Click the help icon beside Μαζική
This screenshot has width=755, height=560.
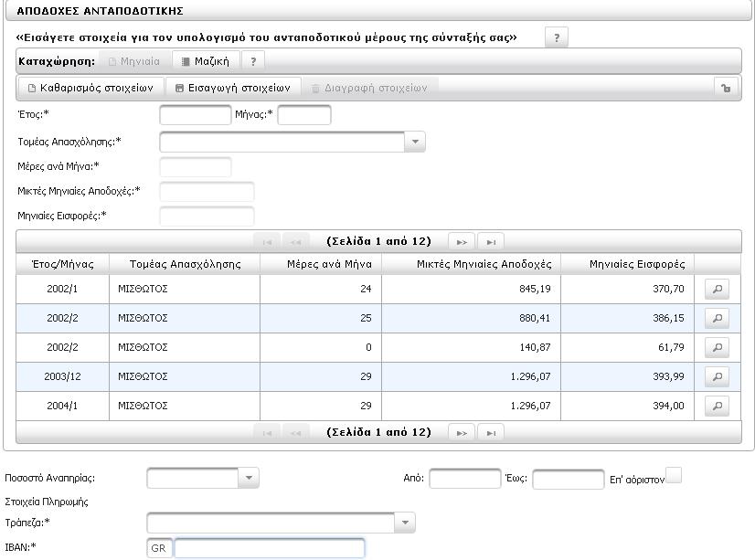click(253, 61)
